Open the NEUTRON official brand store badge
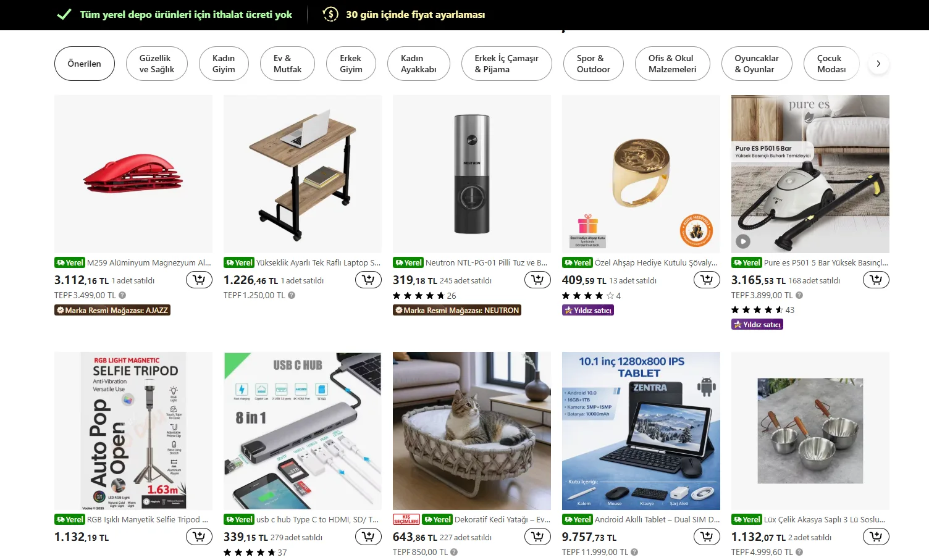 pyautogui.click(x=457, y=311)
